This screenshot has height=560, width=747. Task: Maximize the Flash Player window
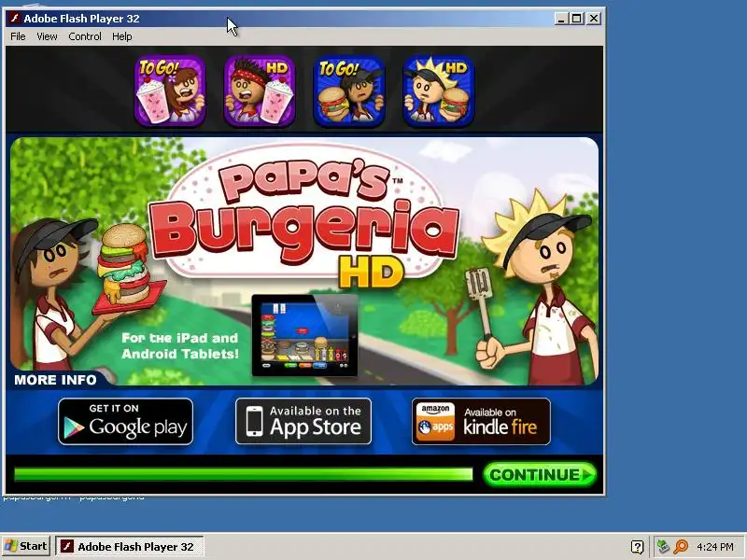577,19
